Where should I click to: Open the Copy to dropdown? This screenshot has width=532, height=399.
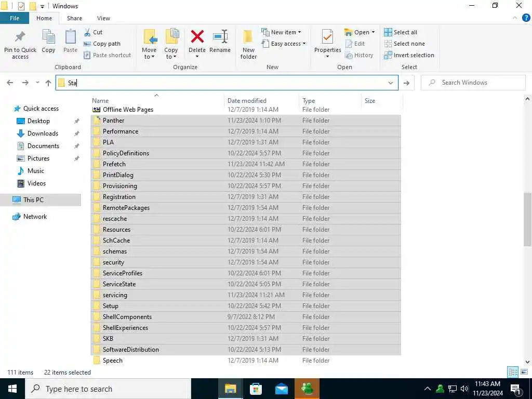coord(171,54)
